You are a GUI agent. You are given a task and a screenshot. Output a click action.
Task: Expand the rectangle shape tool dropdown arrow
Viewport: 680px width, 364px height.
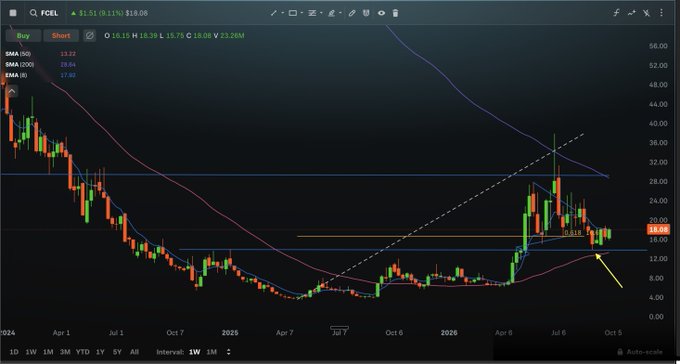tap(302, 13)
